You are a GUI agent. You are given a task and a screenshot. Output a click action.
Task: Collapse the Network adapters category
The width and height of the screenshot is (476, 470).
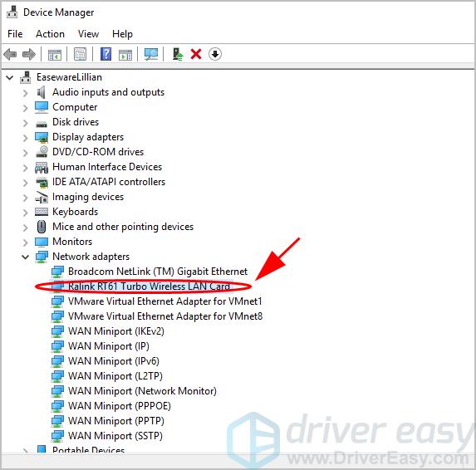coord(26,257)
